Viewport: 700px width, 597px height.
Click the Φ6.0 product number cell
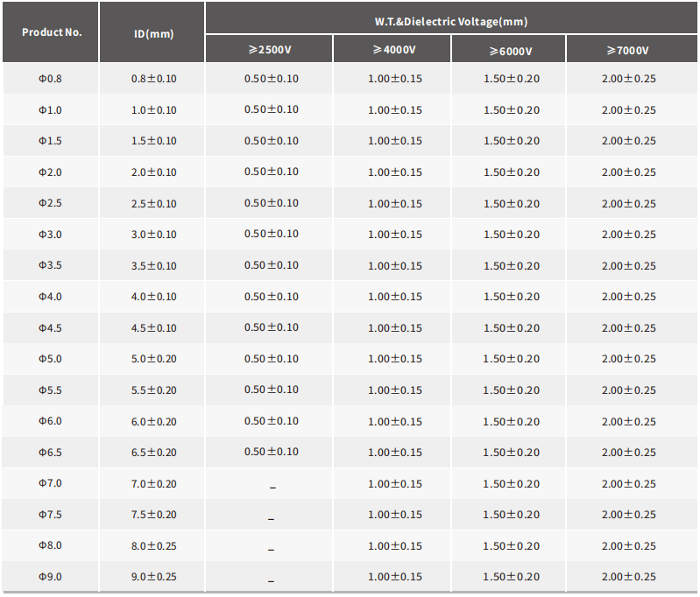pos(50,421)
